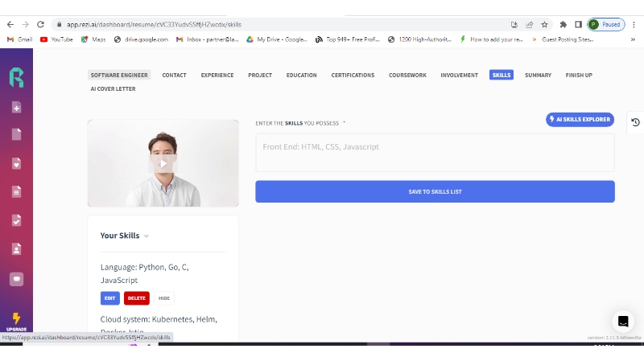Collapse the Your Skills section arrow
This screenshot has width=644, height=361.
pos(147,236)
